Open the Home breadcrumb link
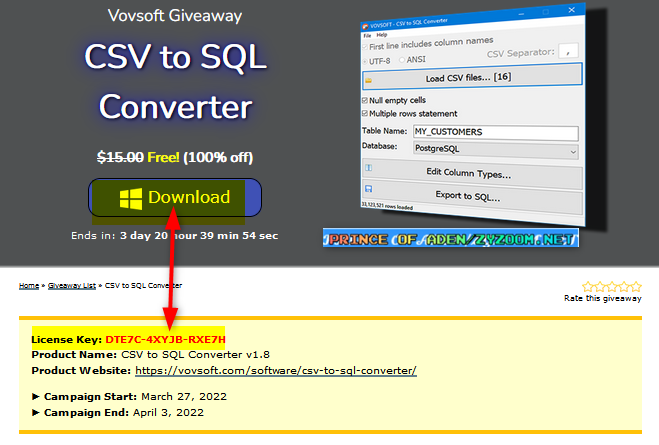 click(x=29, y=286)
